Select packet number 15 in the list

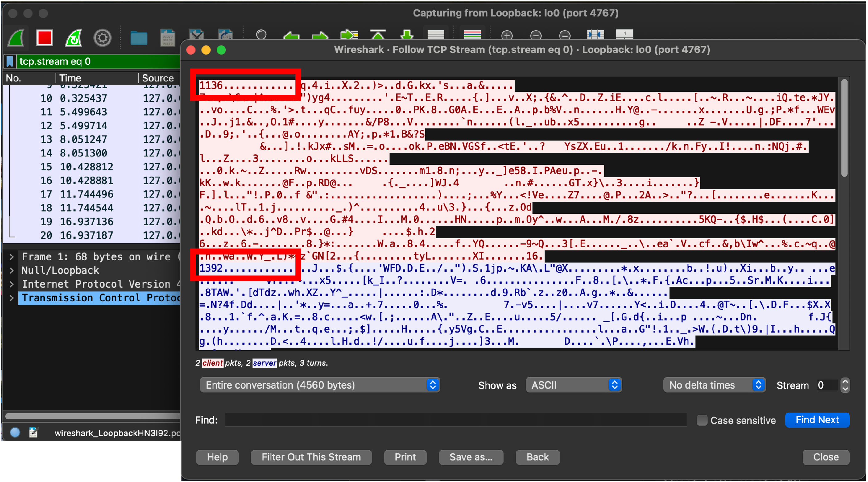click(84, 167)
